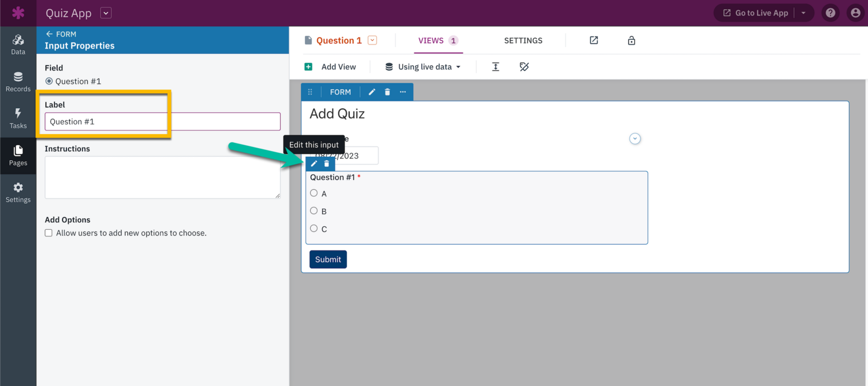
Task: Click the Question #1 form label text
Action: [x=332, y=177]
